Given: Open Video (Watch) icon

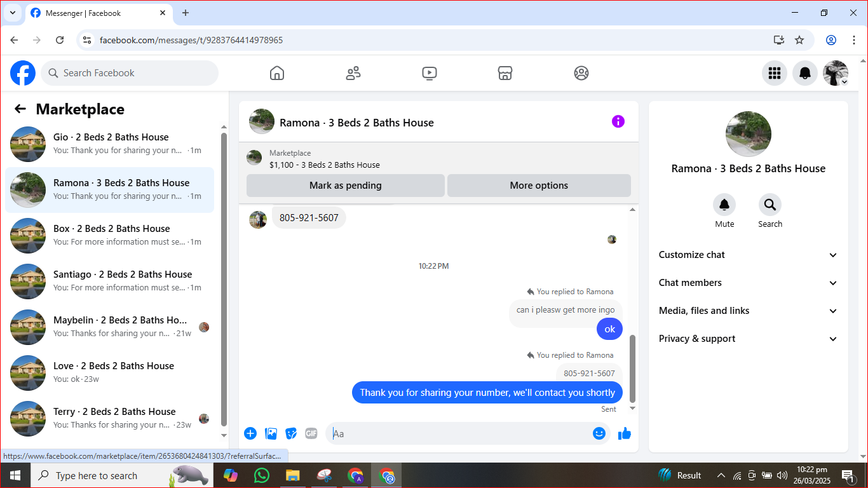Looking at the screenshot, I should point(430,73).
